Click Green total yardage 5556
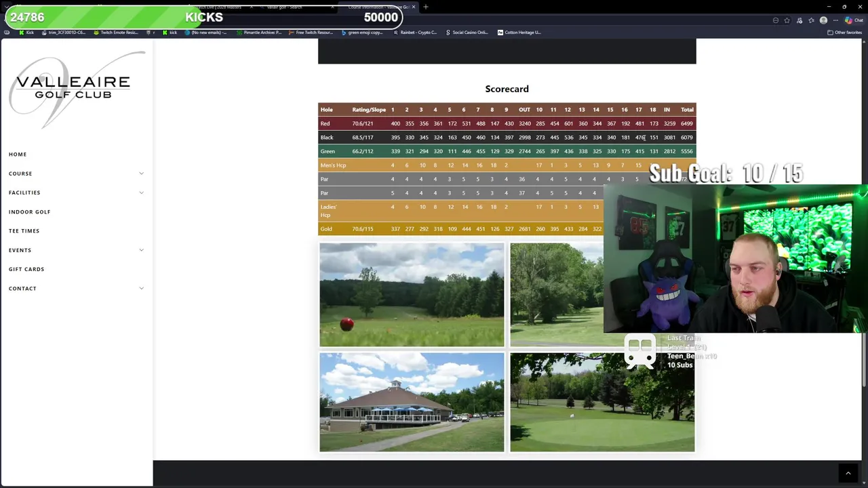The height and width of the screenshot is (488, 868). point(687,151)
